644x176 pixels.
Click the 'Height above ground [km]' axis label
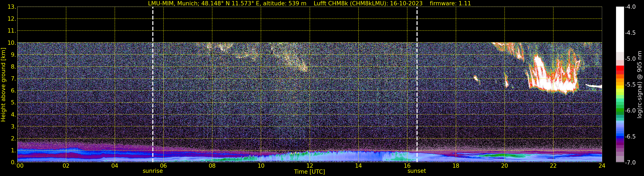pyautogui.click(x=3, y=85)
